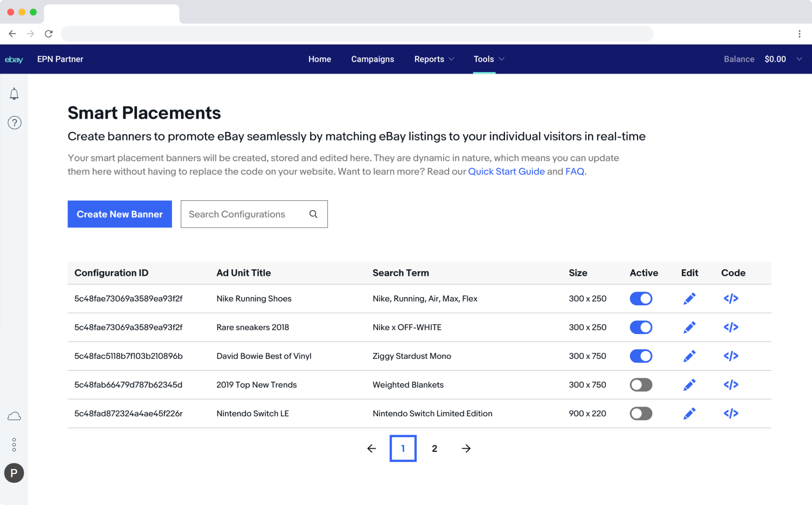This screenshot has width=812, height=505.
Task: Click the 900 x 220 size value
Action: point(588,414)
